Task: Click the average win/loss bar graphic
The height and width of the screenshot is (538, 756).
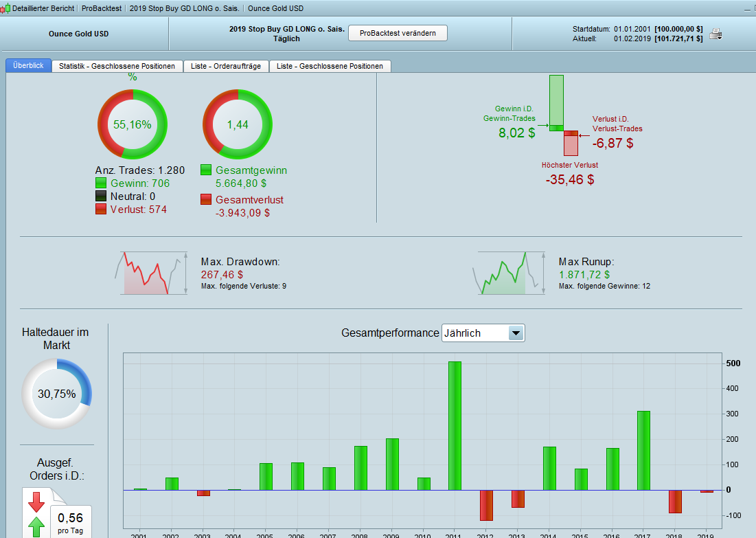Action: coord(564,115)
